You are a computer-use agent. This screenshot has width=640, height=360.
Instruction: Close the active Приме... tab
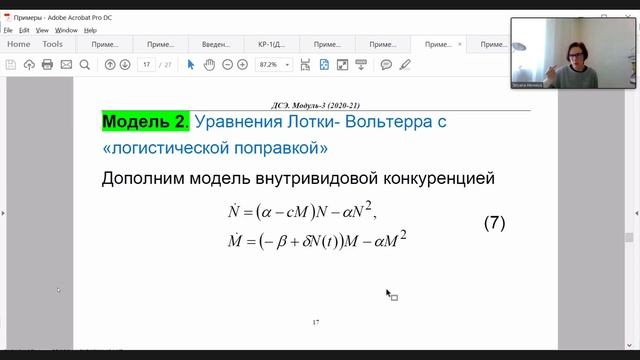(x=460, y=44)
